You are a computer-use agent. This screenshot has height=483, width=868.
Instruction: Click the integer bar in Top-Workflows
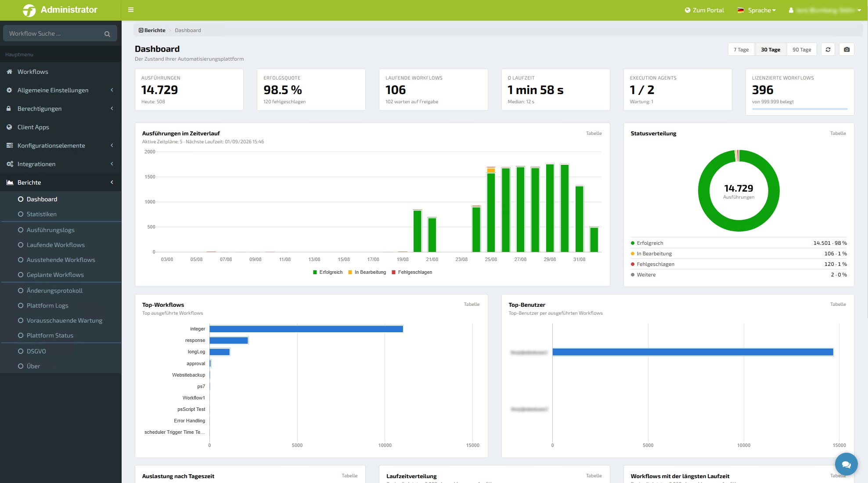pos(306,329)
